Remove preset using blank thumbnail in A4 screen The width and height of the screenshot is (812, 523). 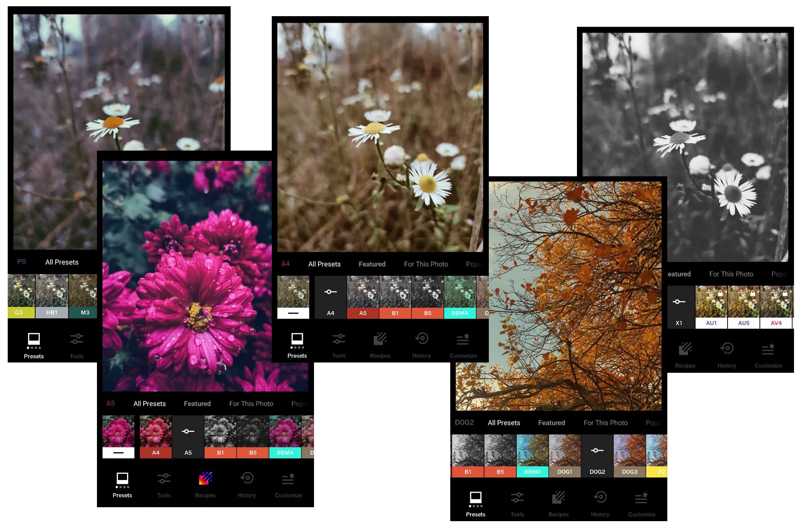pyautogui.click(x=293, y=297)
